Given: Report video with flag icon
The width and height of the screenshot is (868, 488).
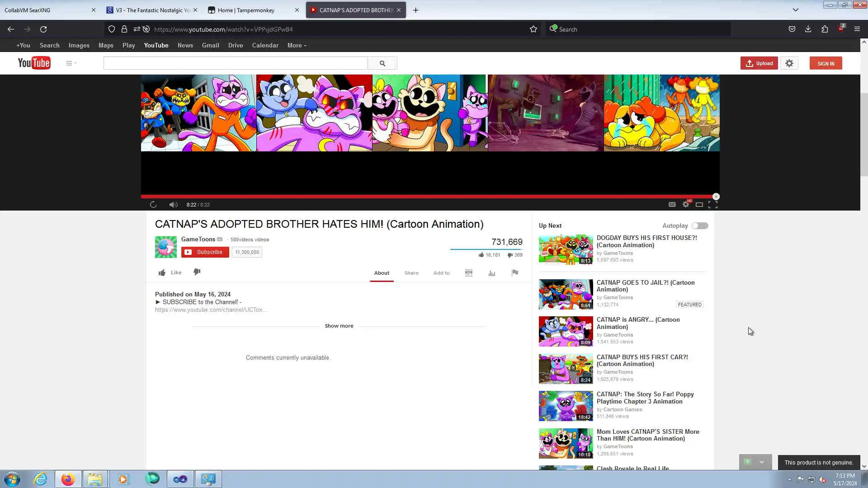Looking at the screenshot, I should click(x=514, y=272).
